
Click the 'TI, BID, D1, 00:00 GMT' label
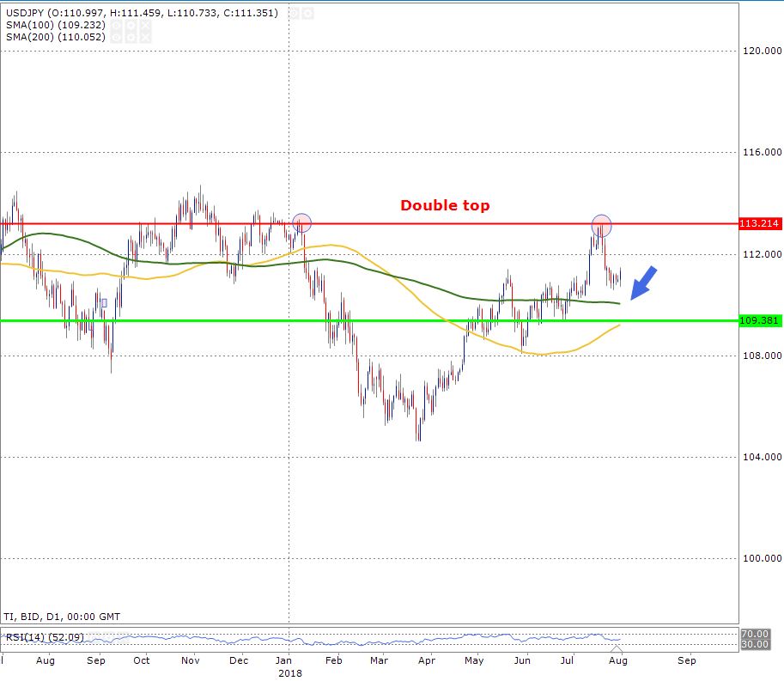[62, 617]
